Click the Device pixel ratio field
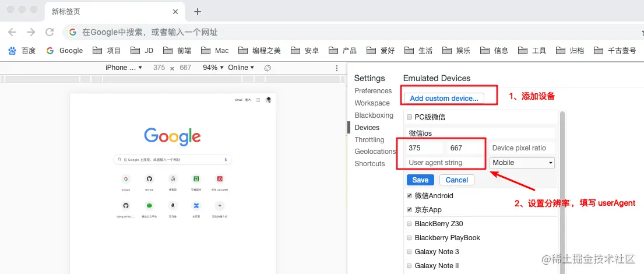The width and height of the screenshot is (644, 274). (522, 148)
